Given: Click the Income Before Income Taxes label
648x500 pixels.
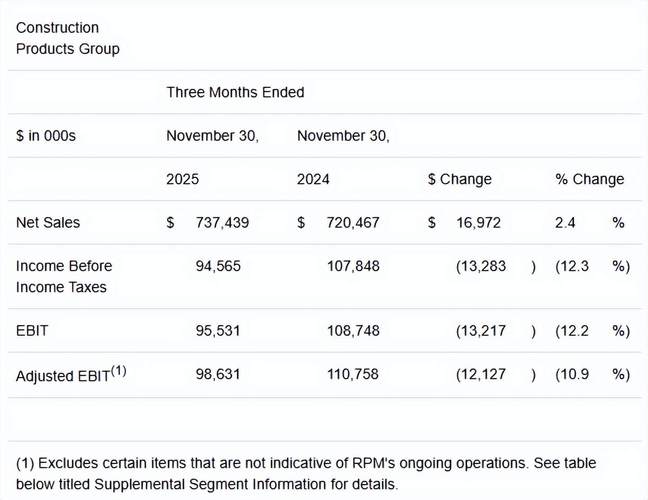Looking at the screenshot, I should [64, 276].
